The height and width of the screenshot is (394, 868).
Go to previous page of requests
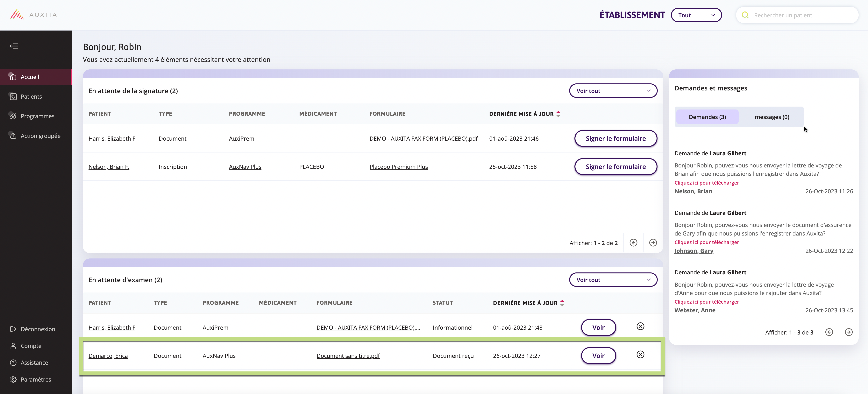tap(829, 332)
